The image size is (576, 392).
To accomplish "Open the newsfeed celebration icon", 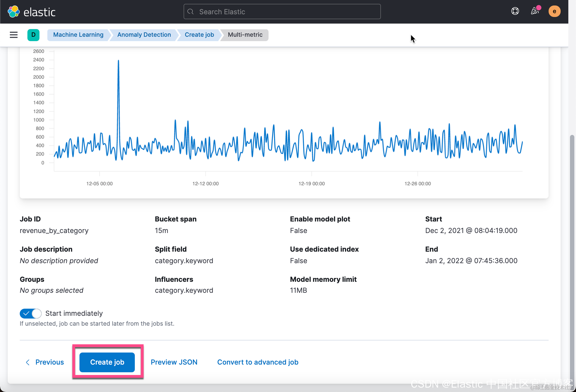I will 535,11.
